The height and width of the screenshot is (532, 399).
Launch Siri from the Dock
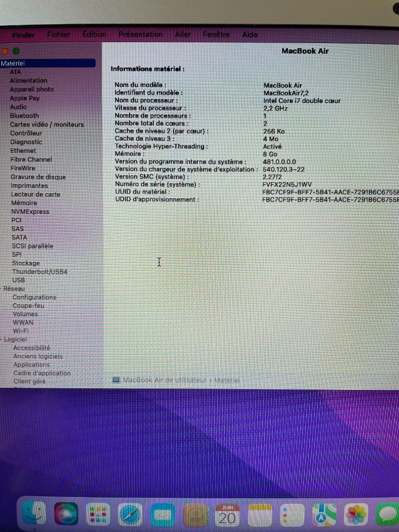pos(66,514)
